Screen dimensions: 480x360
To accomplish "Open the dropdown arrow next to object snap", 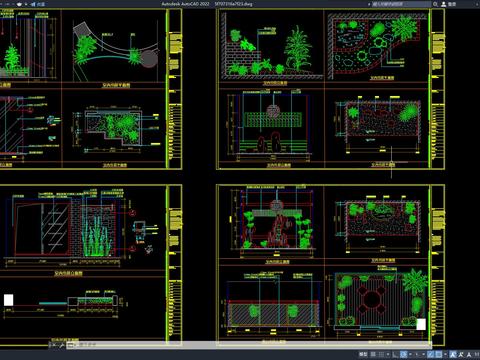I will pyautogui.click(x=445, y=354).
